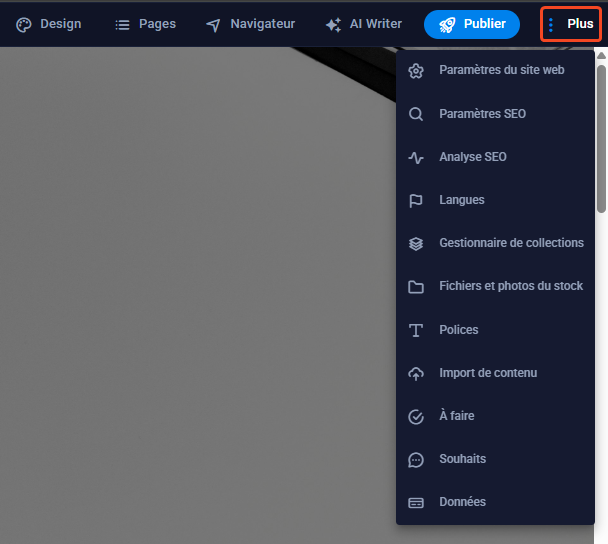This screenshot has width=608, height=544.
Task: Click the magnifier icon beside Paramètres SEO
Action: [x=416, y=114]
